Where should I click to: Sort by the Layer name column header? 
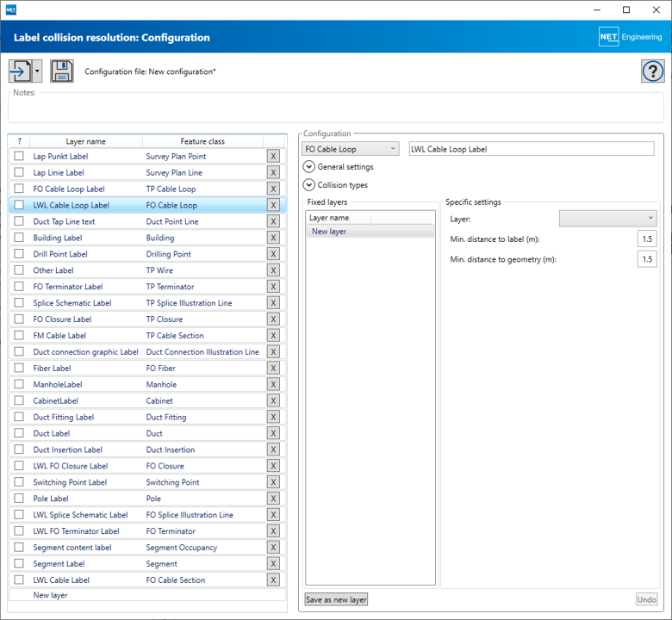[x=85, y=141]
